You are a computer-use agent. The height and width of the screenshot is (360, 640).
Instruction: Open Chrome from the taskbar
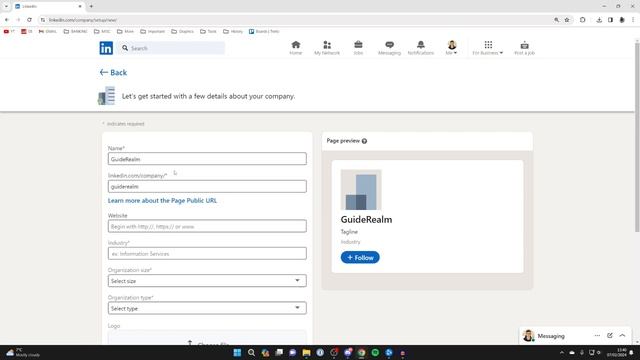coord(361,353)
